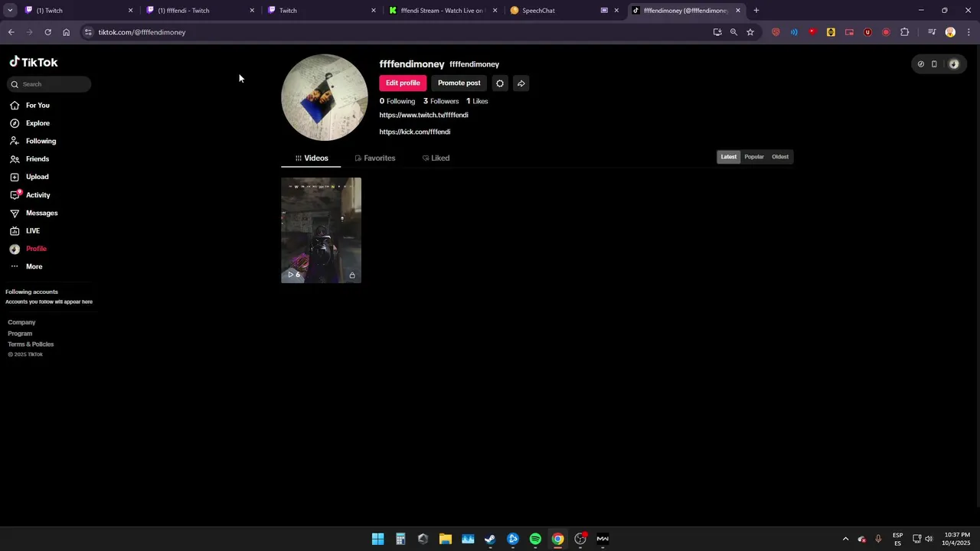This screenshot has width=980, height=551.
Task: View the 3 Followers list
Action: pos(441,101)
